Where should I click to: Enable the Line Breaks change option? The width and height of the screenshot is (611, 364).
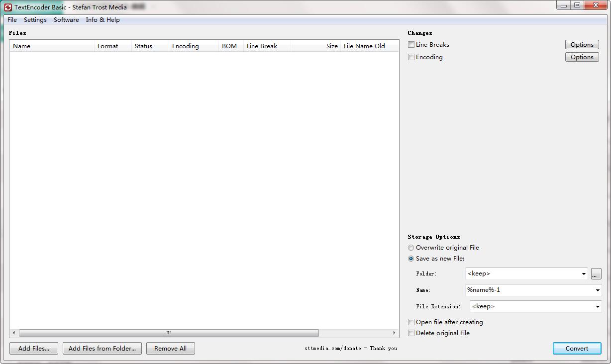click(411, 44)
